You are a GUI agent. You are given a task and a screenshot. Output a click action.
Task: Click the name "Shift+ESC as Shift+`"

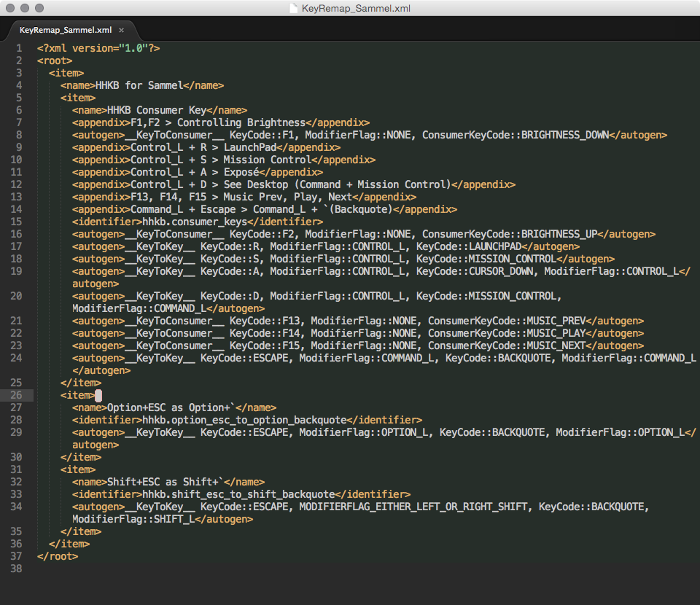[166, 482]
